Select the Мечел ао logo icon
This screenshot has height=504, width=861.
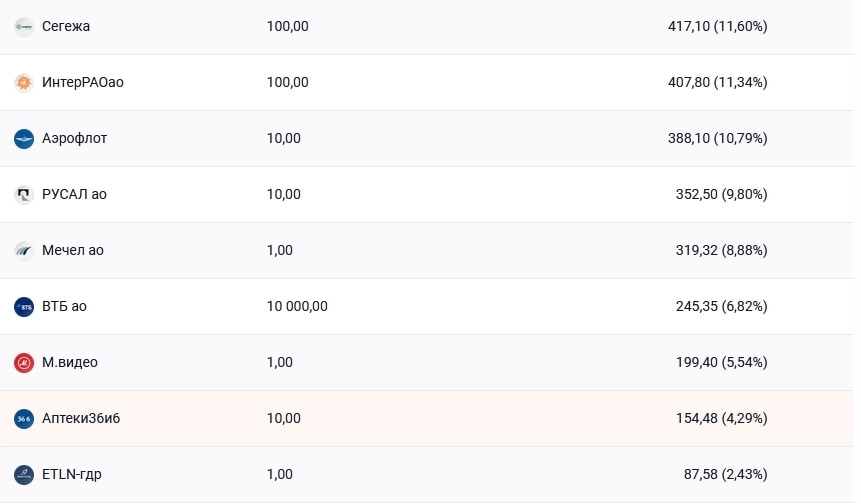(24, 250)
